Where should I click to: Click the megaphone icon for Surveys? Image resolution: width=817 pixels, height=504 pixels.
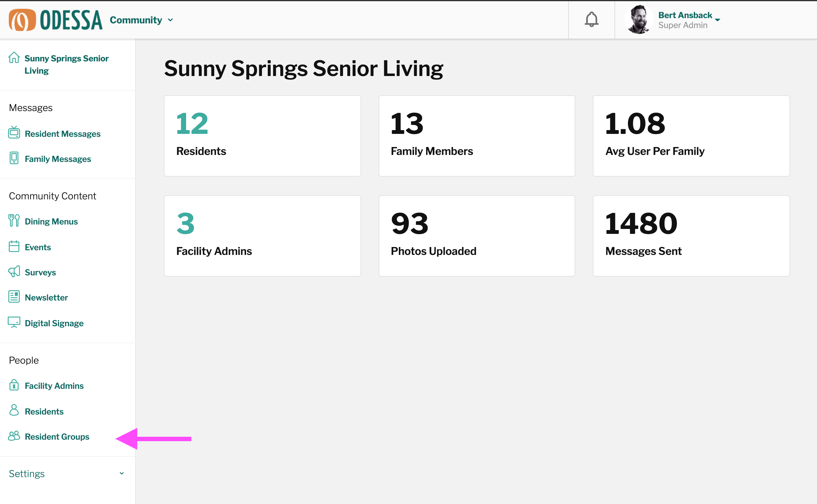coord(14,272)
